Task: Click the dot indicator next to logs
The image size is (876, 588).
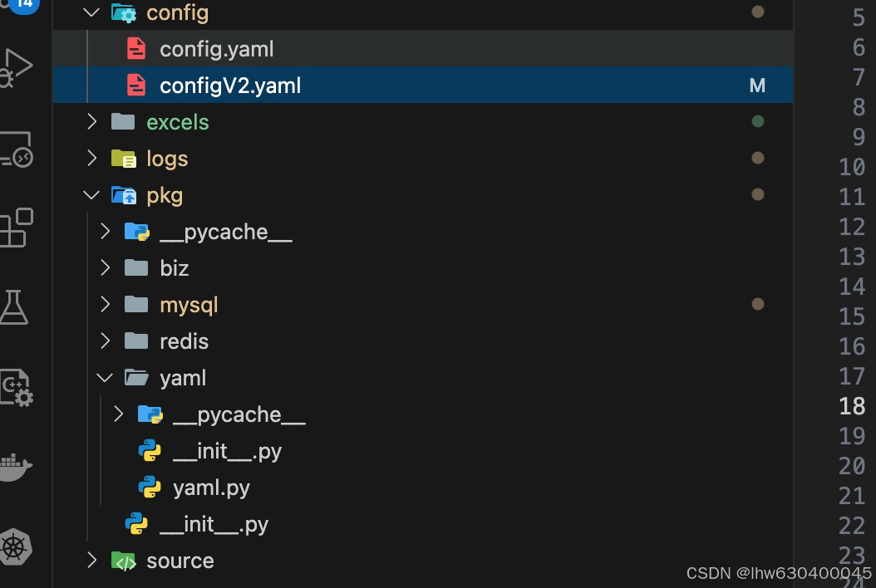Action: tap(757, 158)
